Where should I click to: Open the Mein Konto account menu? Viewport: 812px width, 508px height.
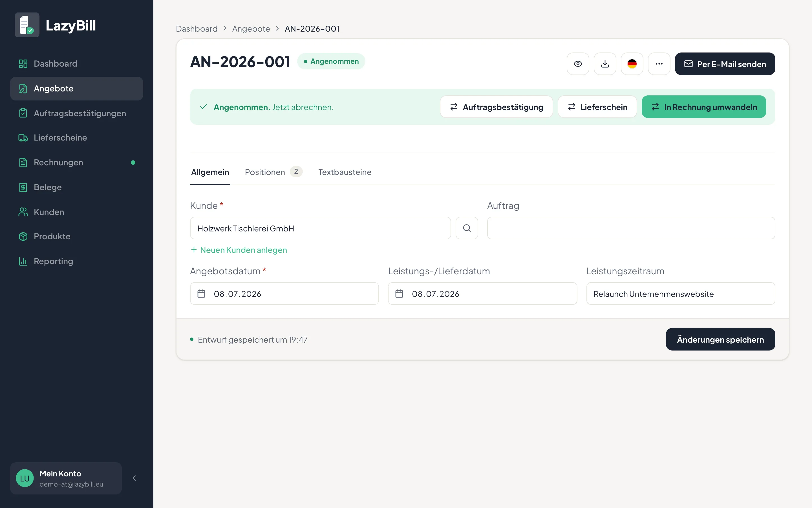[x=66, y=478]
